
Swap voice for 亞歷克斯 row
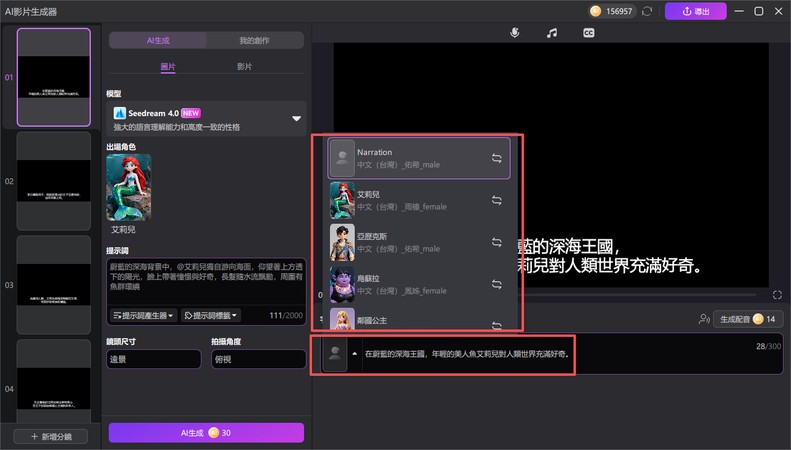click(496, 242)
